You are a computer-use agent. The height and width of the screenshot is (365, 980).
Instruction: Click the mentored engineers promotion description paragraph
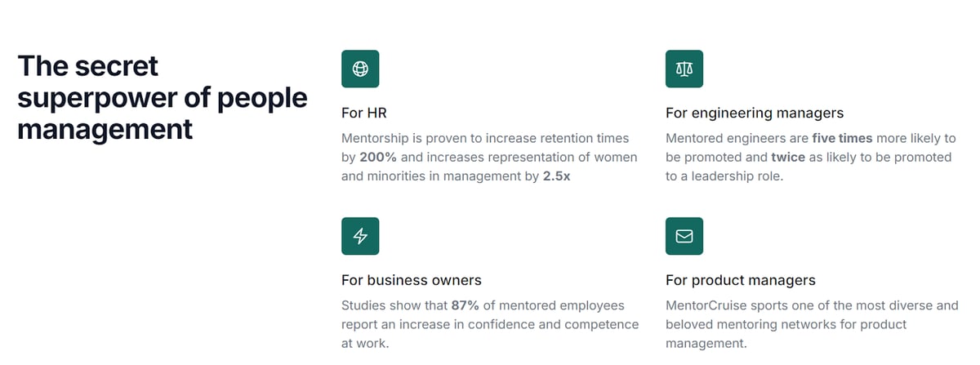(811, 157)
